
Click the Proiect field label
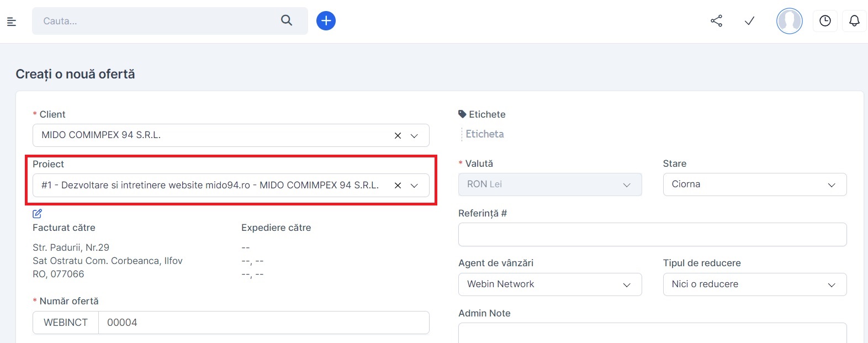48,164
